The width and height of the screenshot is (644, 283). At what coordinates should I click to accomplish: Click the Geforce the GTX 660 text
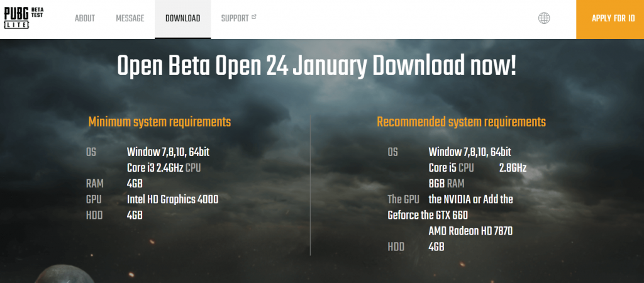click(428, 215)
